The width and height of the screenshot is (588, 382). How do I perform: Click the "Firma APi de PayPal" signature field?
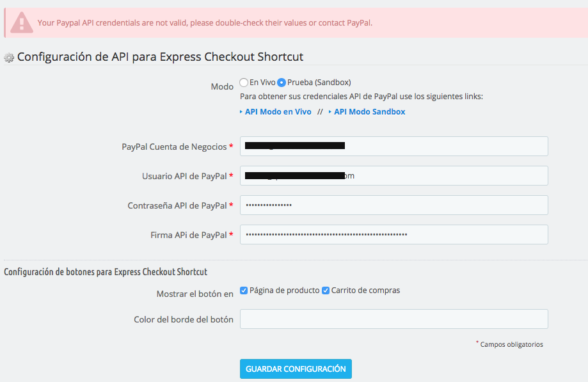(393, 234)
